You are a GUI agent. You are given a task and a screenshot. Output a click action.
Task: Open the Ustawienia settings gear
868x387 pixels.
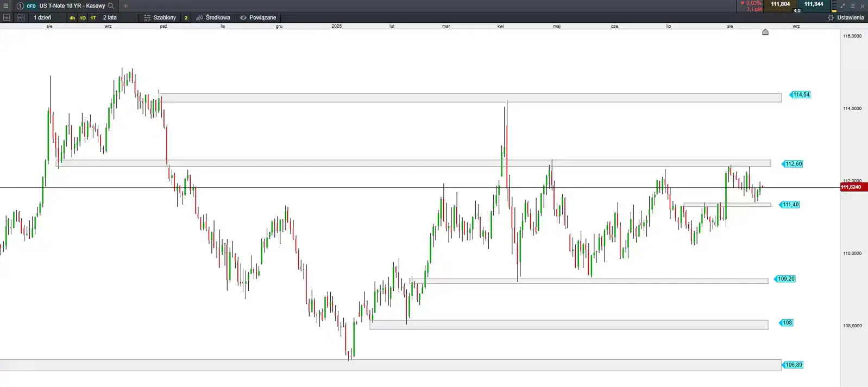point(845,17)
